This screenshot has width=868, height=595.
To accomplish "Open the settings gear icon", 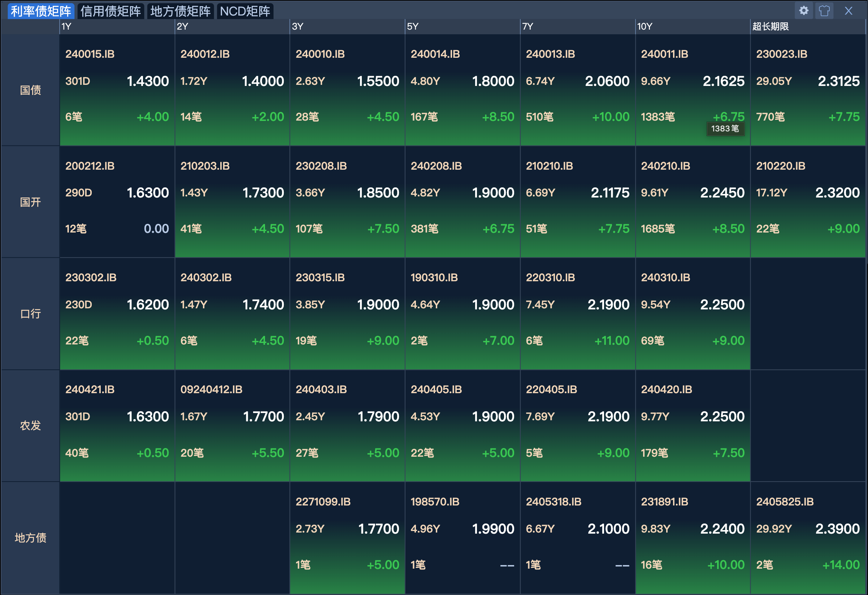I will point(804,10).
